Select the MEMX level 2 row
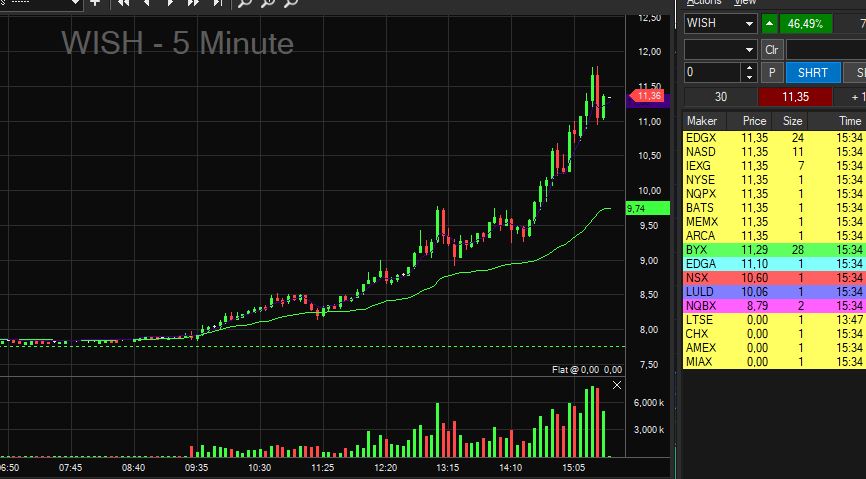Image resolution: width=866 pixels, height=479 pixels. (774, 222)
